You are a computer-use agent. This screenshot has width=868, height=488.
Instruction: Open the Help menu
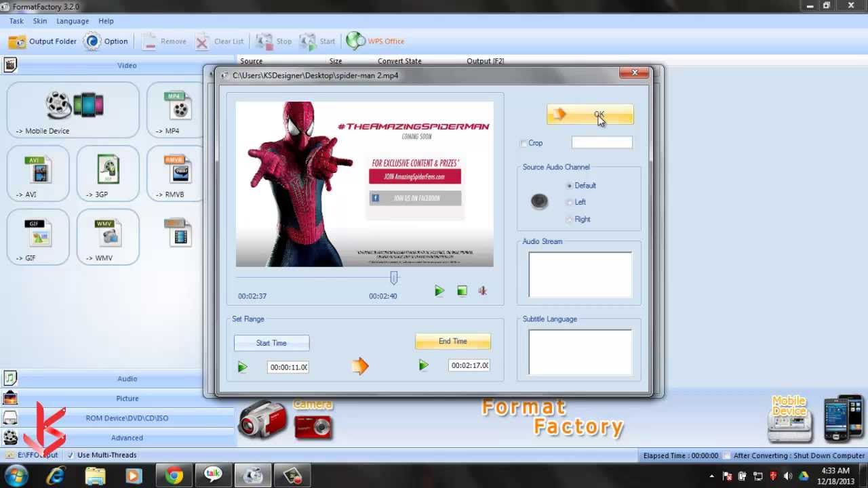[106, 21]
